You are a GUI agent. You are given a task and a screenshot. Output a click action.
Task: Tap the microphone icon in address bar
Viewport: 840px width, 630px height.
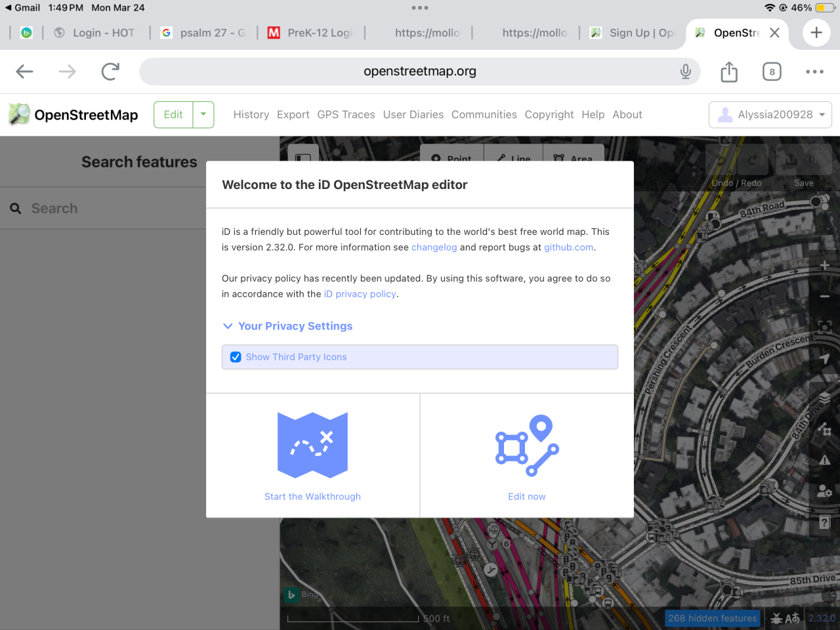pyautogui.click(x=686, y=72)
